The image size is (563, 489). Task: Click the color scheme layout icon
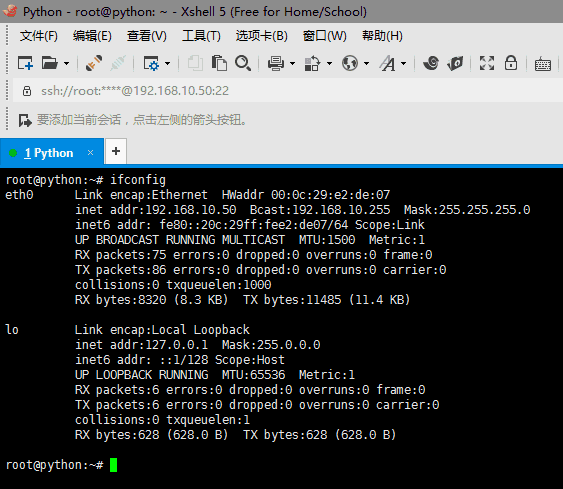[312, 64]
